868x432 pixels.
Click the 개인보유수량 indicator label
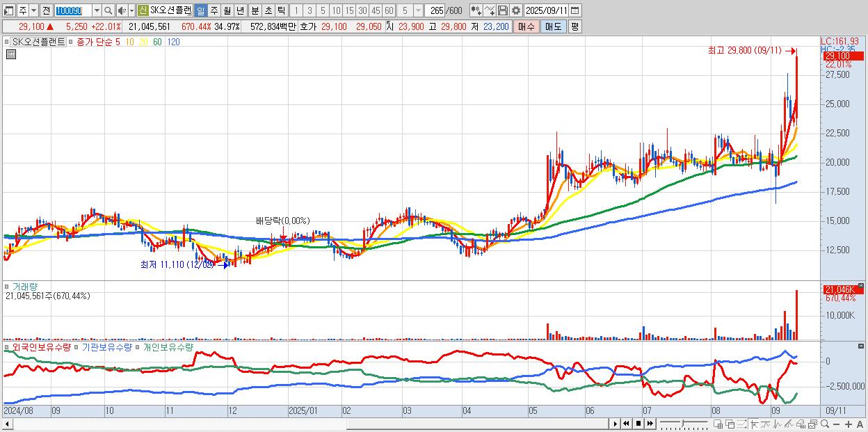168,346
